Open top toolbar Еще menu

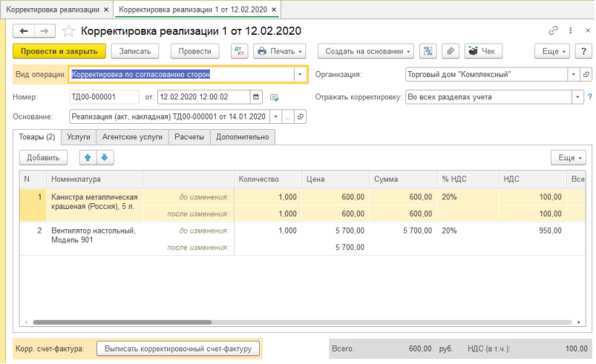click(552, 51)
